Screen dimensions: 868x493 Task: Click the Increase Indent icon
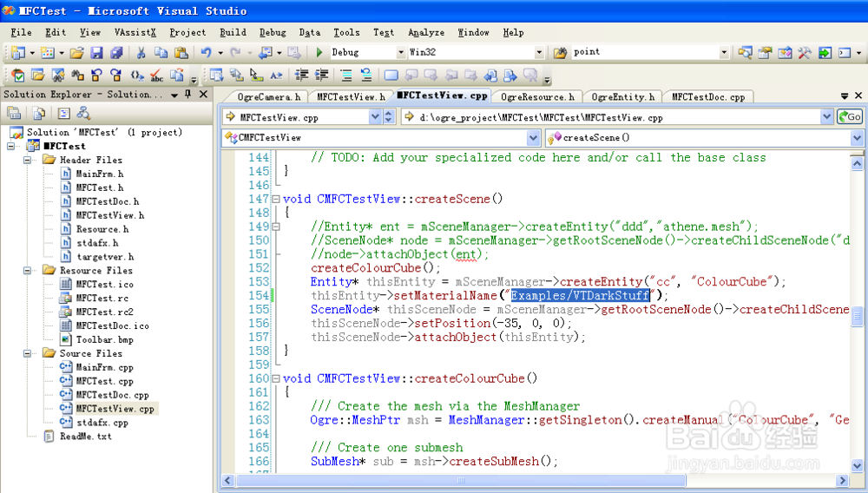coord(322,76)
